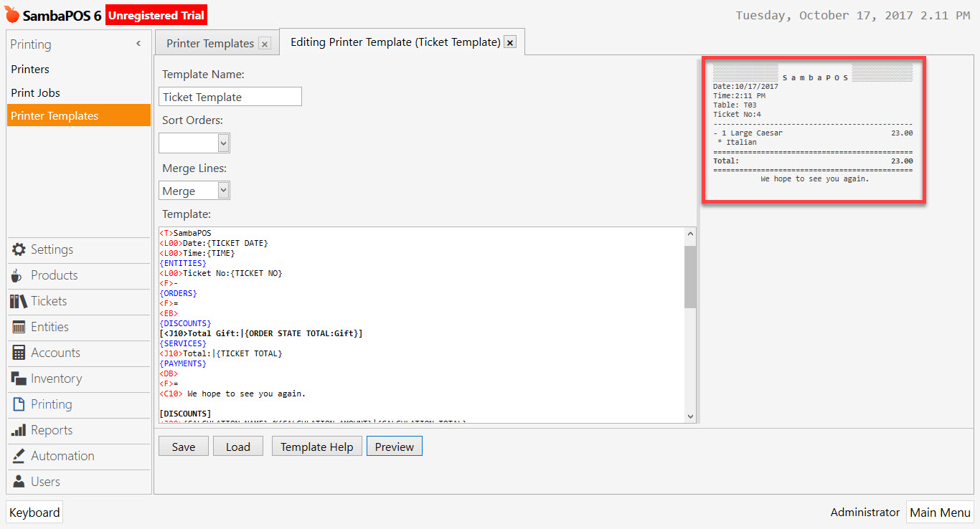Screen dimensions: 980x529
Task: Click the Template Name input field
Action: pyautogui.click(x=230, y=96)
